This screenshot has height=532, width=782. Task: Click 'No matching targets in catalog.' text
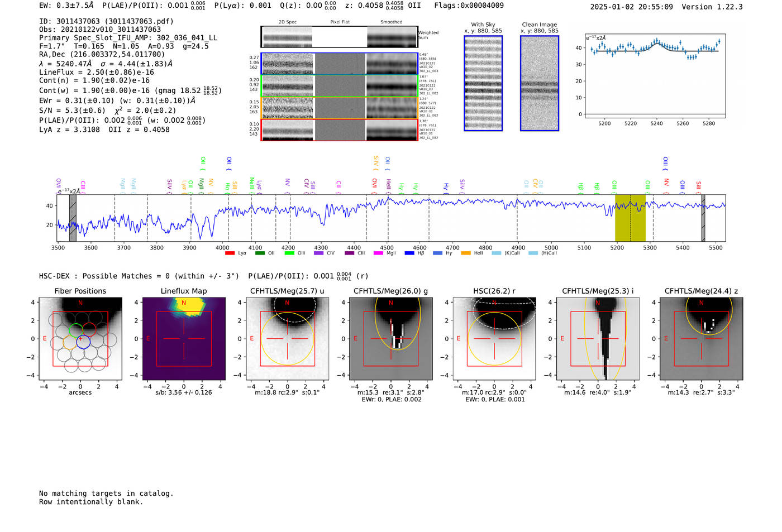[106, 493]
